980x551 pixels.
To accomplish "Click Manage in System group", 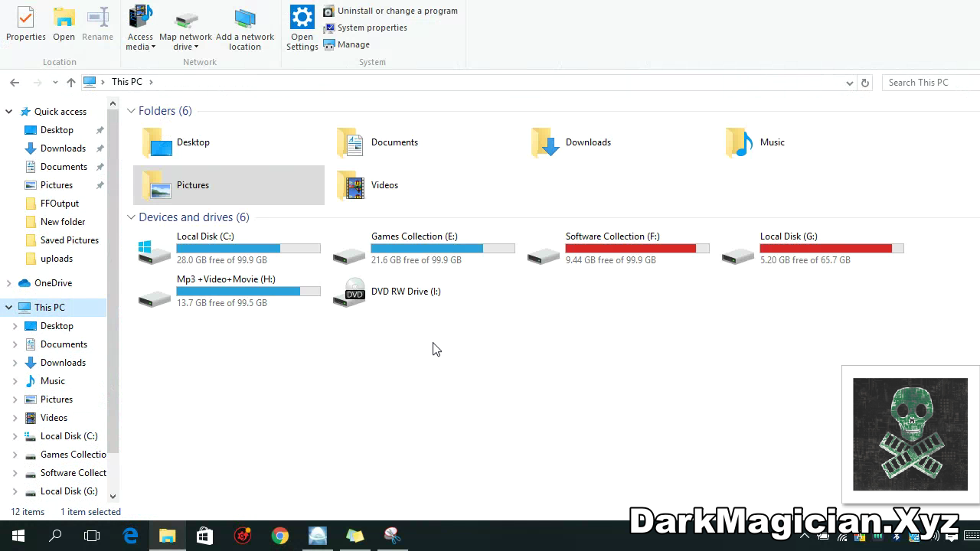I will pos(347,44).
